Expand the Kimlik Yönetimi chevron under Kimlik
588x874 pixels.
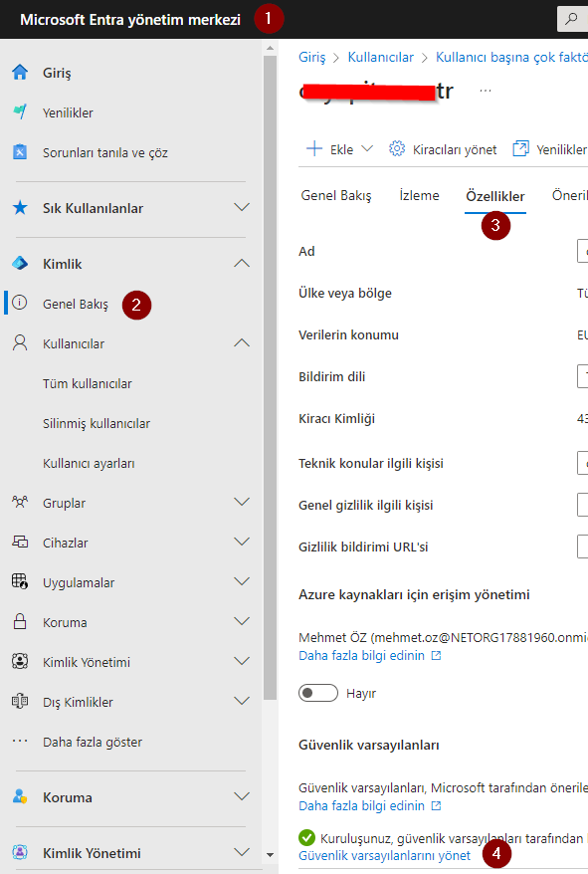point(242,661)
